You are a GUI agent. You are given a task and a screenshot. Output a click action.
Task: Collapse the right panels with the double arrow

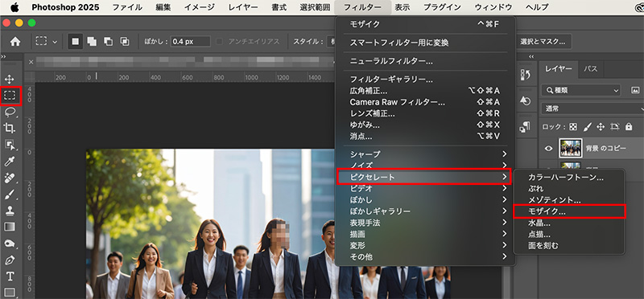[x=531, y=56]
